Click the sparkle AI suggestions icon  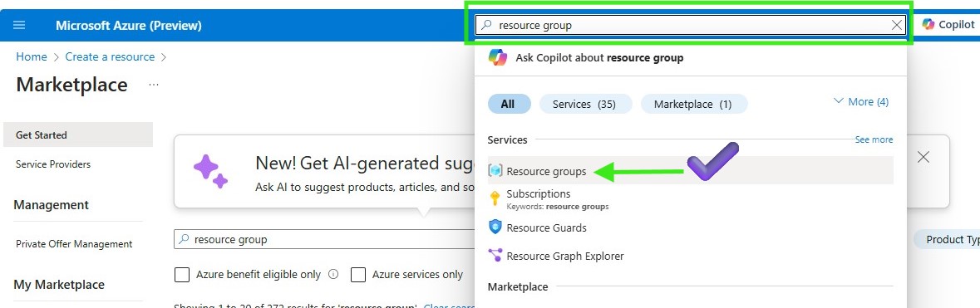tap(210, 171)
